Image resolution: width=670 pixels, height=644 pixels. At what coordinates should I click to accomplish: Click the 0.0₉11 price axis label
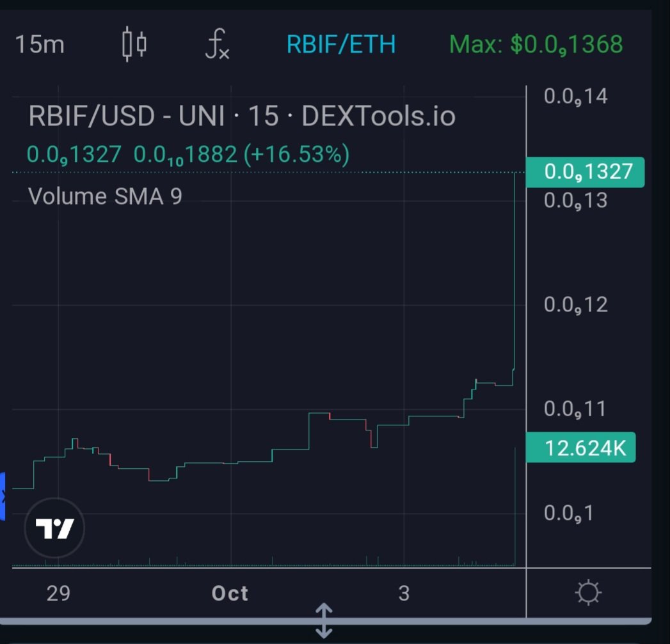click(x=574, y=409)
